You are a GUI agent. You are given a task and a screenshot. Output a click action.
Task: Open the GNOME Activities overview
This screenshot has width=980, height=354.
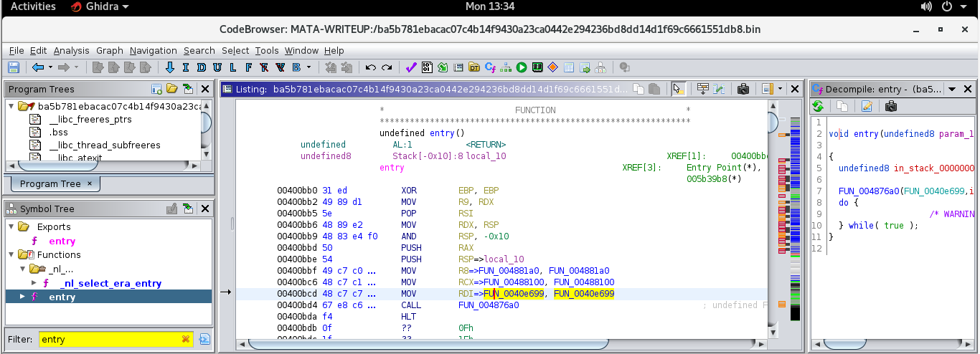pyautogui.click(x=33, y=6)
